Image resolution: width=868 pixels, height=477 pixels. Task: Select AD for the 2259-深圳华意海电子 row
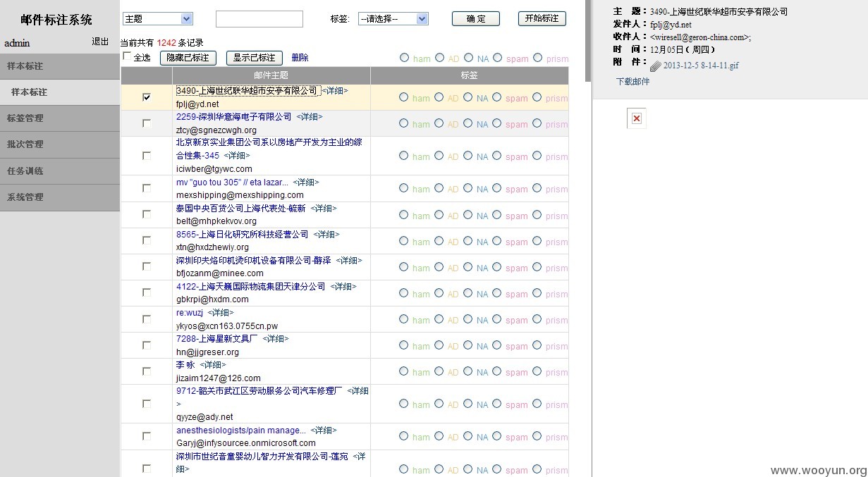pyautogui.click(x=439, y=123)
